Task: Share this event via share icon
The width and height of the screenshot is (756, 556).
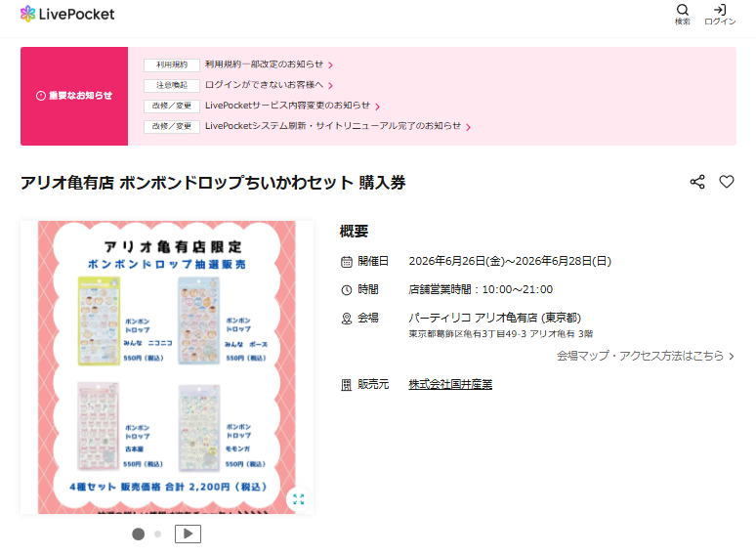Action: click(x=697, y=182)
